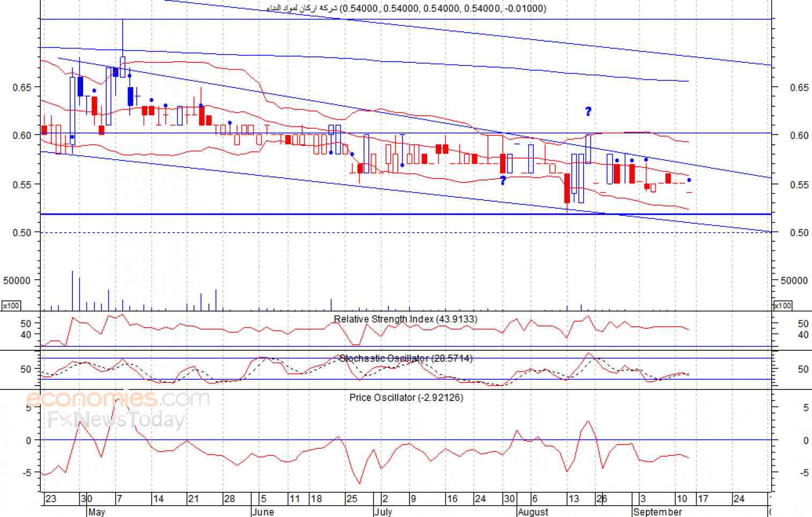Image resolution: width=812 pixels, height=517 pixels.
Task: Select the June 5 date label
Action: point(264,499)
